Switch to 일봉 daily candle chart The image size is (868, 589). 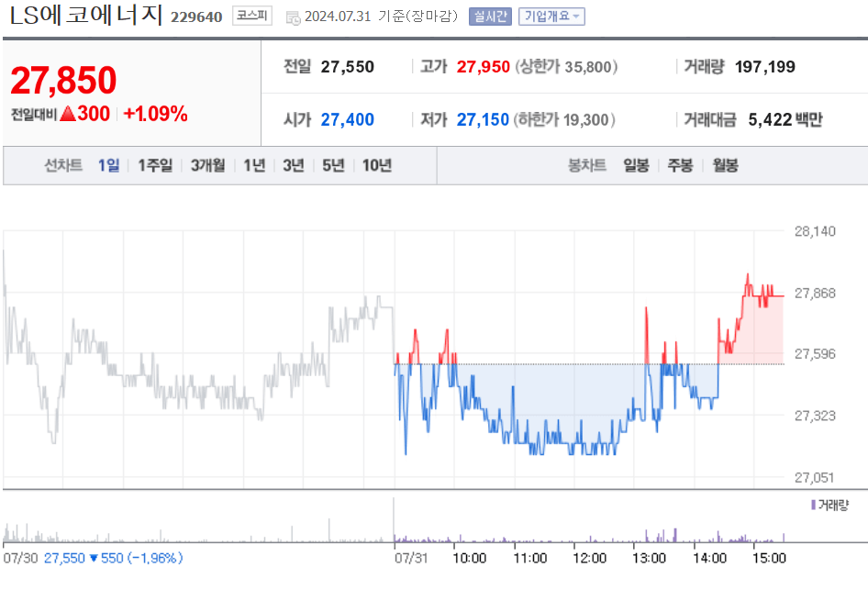click(636, 165)
